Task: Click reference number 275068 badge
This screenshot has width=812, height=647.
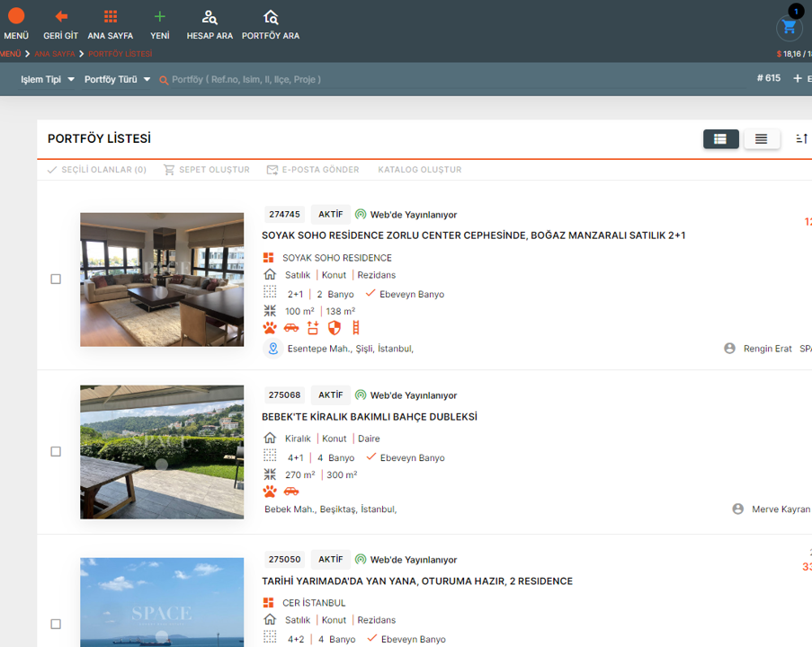Action: tap(284, 394)
